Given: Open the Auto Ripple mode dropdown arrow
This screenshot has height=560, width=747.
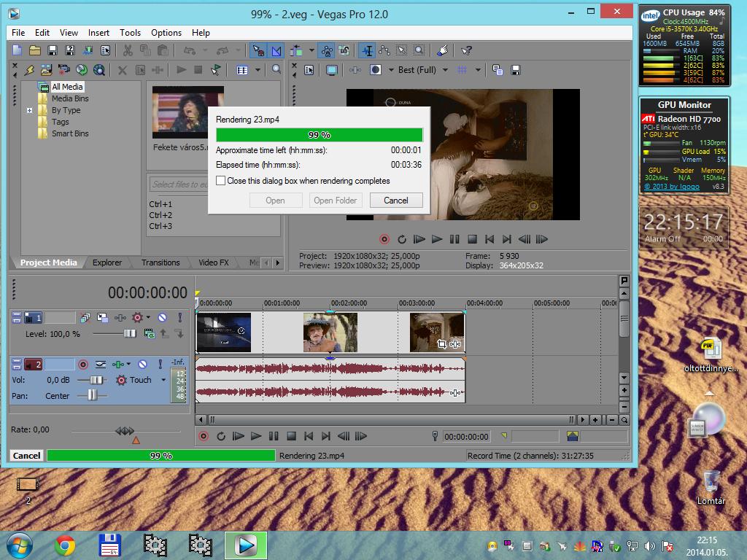Looking at the screenshot, I should (x=311, y=50).
